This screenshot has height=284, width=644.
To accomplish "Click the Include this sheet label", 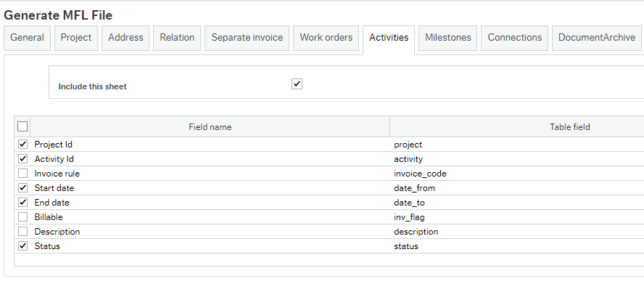I will (x=92, y=86).
